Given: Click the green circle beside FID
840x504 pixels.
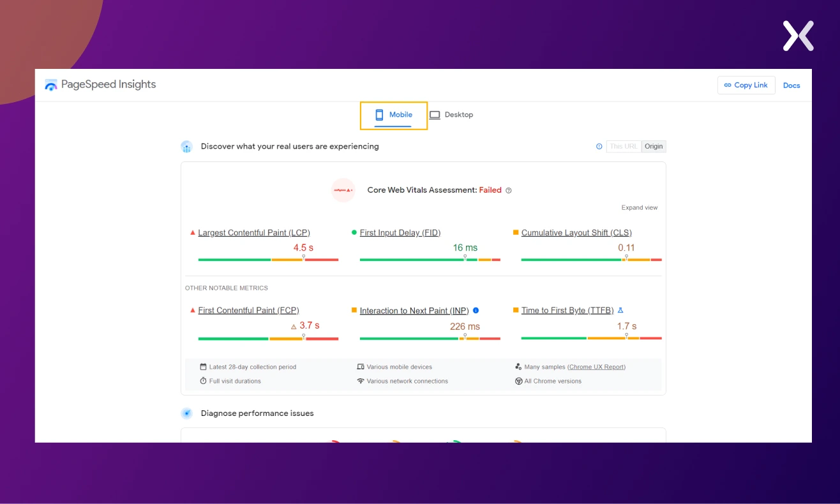Looking at the screenshot, I should coord(354,233).
